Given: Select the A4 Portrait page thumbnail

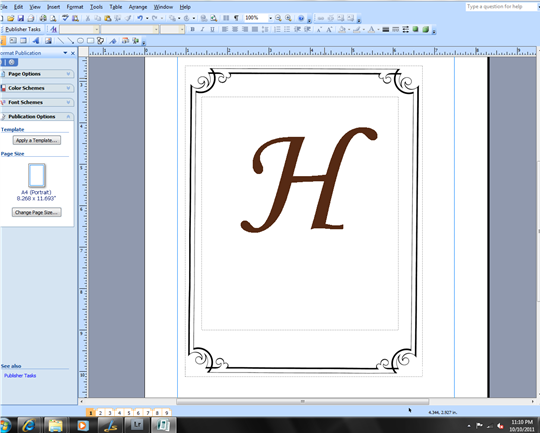Looking at the screenshot, I should (x=37, y=175).
